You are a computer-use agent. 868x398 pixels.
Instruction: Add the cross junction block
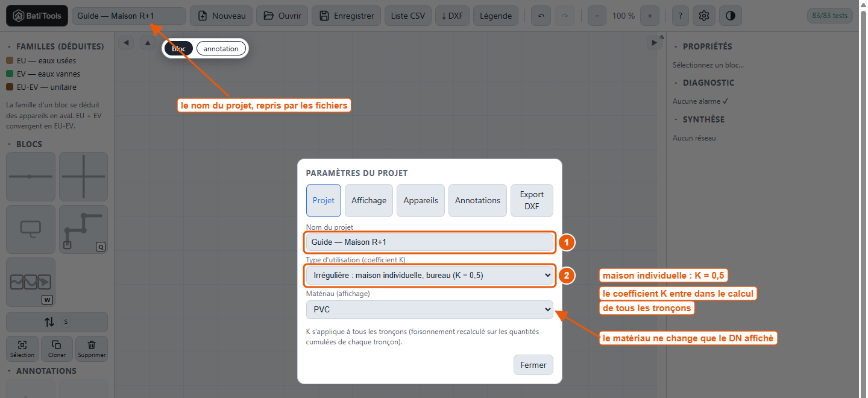coord(83,177)
